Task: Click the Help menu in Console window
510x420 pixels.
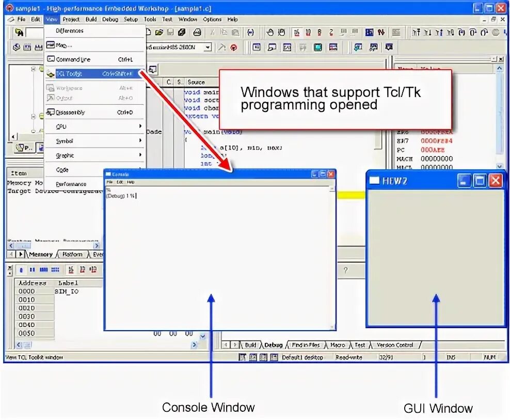Action: tap(131, 182)
